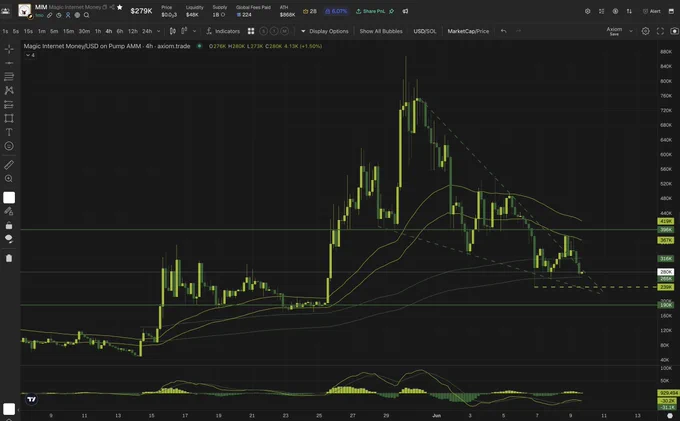Open the emoji icons tool
The width and height of the screenshot is (680, 421).
pos(9,146)
